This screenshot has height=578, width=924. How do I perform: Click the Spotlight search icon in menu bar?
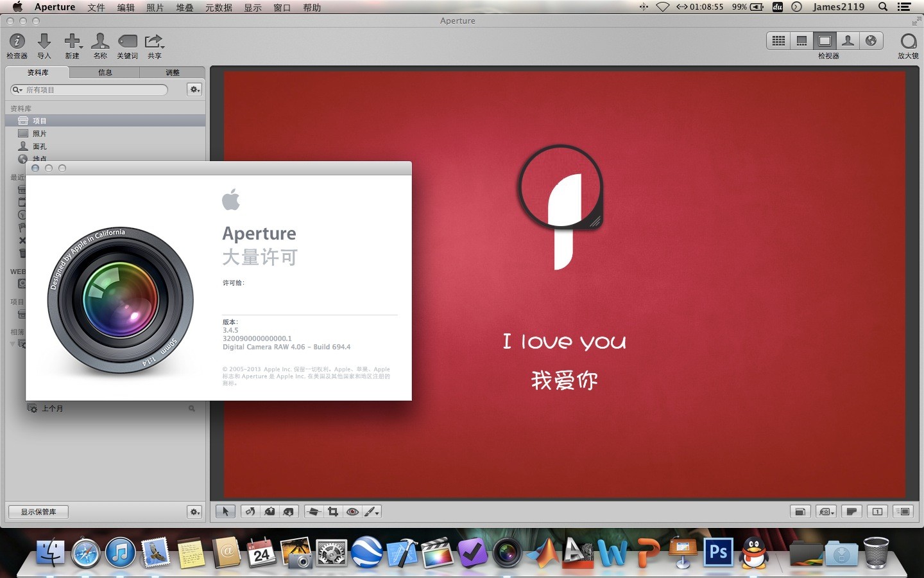(x=883, y=7)
